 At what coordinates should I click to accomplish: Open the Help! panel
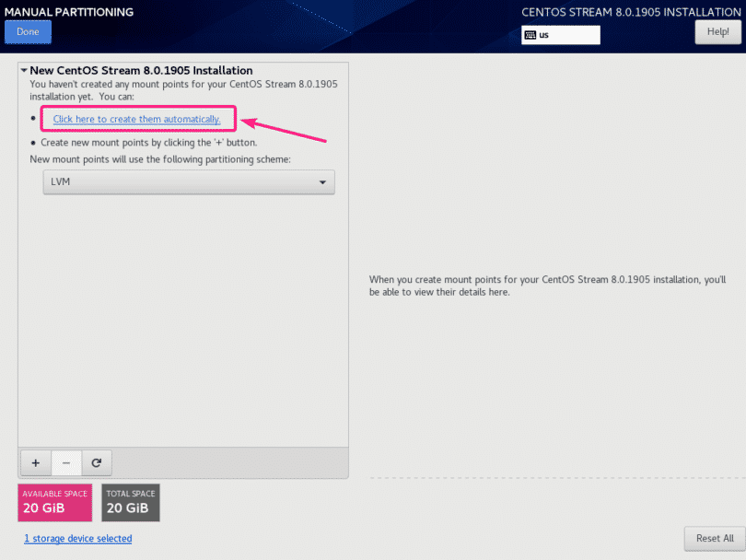717,32
